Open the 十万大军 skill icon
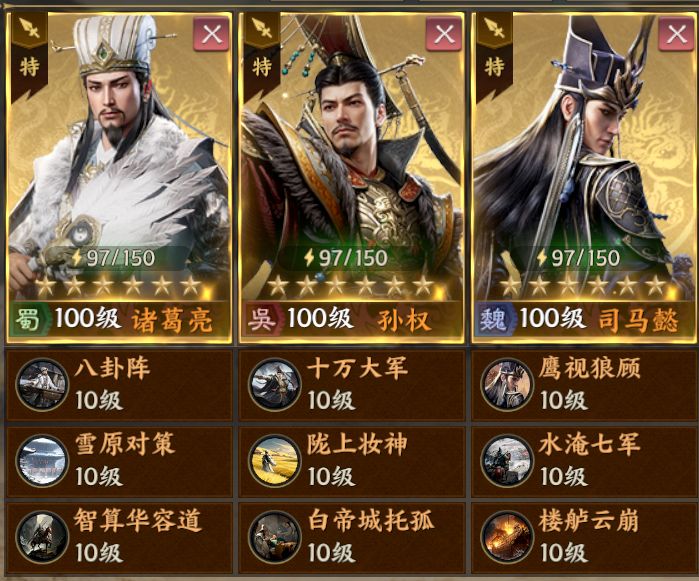This screenshot has width=699, height=581. point(275,385)
